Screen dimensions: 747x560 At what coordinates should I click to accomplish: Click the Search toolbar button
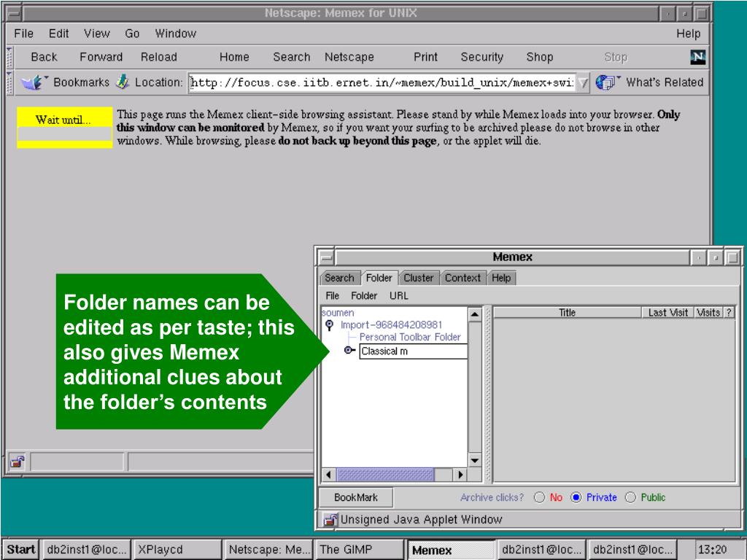[x=292, y=57]
